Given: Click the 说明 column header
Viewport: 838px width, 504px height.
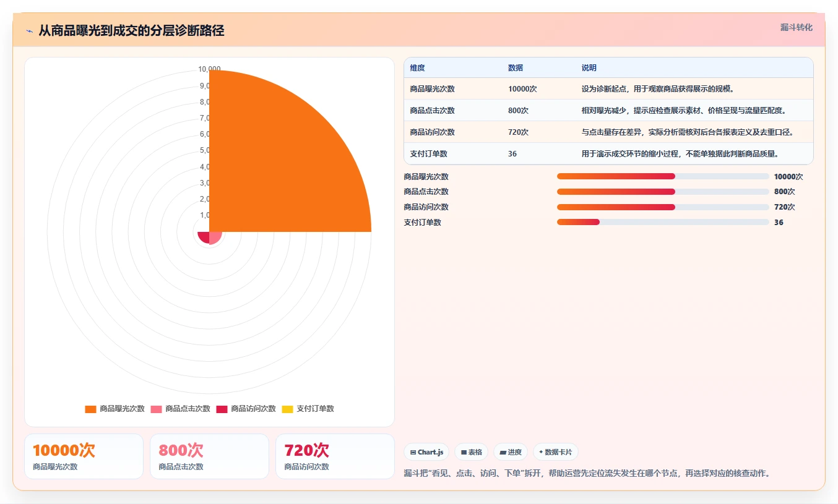Looking at the screenshot, I should (589, 68).
